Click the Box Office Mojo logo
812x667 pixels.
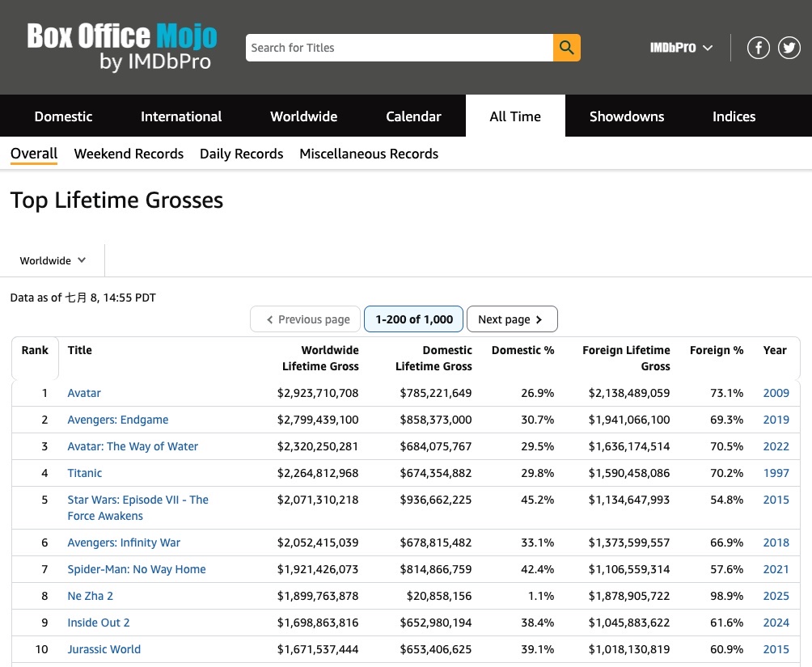pyautogui.click(x=122, y=47)
